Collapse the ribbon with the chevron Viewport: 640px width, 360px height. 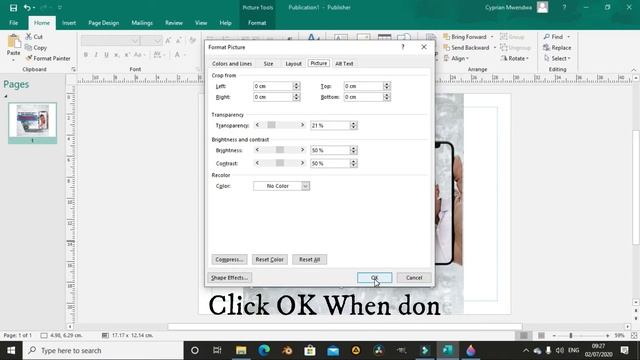click(633, 70)
